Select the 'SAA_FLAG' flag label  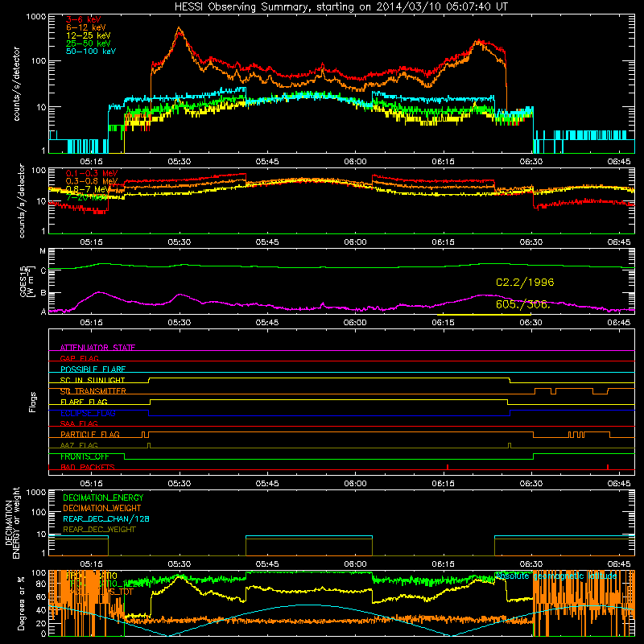pos(79,423)
